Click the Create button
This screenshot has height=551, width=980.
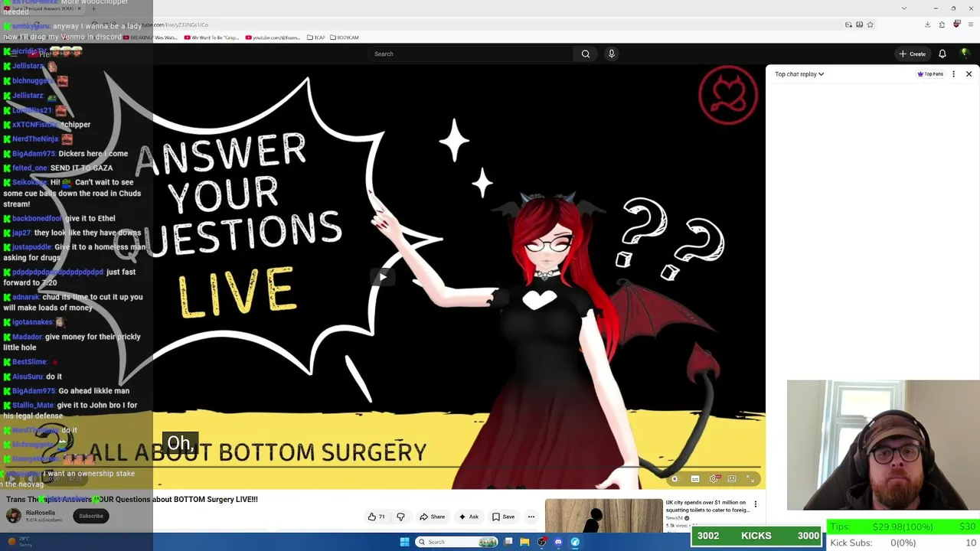pyautogui.click(x=913, y=54)
